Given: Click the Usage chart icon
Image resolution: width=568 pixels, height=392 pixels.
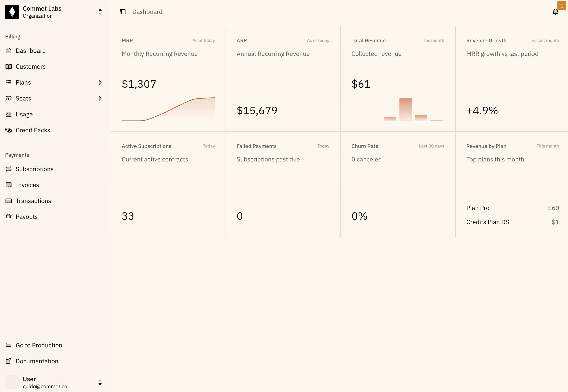Looking at the screenshot, I should (x=9, y=114).
